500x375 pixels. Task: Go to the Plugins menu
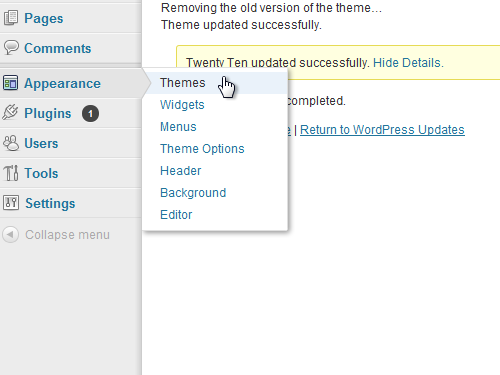(x=48, y=113)
